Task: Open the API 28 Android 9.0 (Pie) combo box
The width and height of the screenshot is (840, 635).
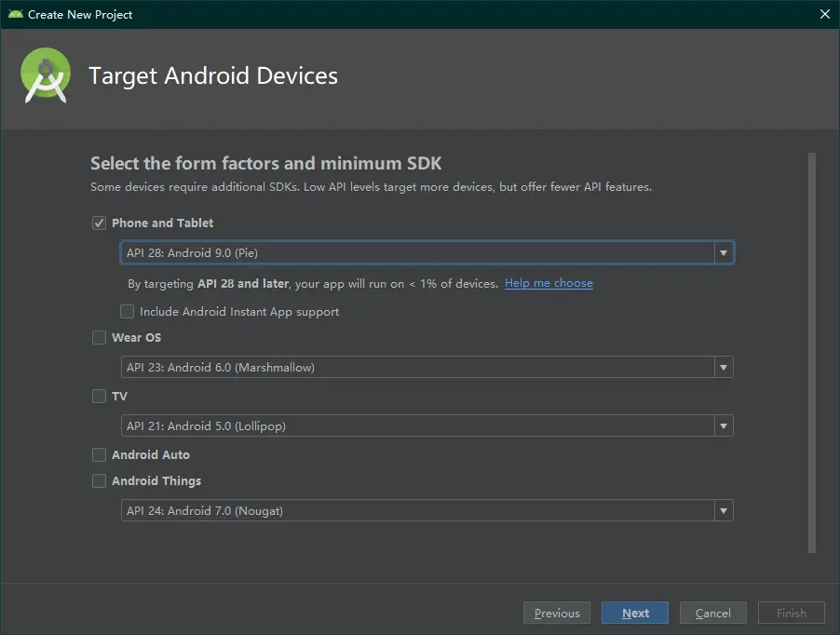Action: (427, 252)
